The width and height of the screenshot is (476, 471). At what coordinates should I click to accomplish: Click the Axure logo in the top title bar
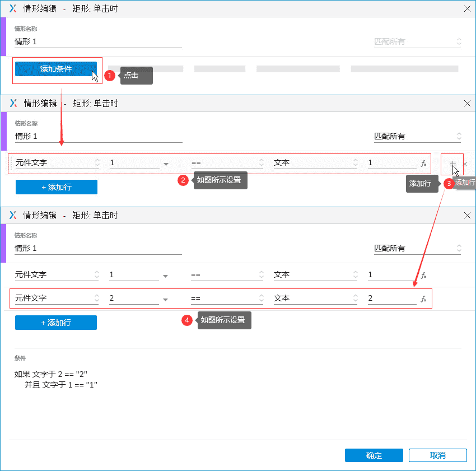(x=13, y=8)
